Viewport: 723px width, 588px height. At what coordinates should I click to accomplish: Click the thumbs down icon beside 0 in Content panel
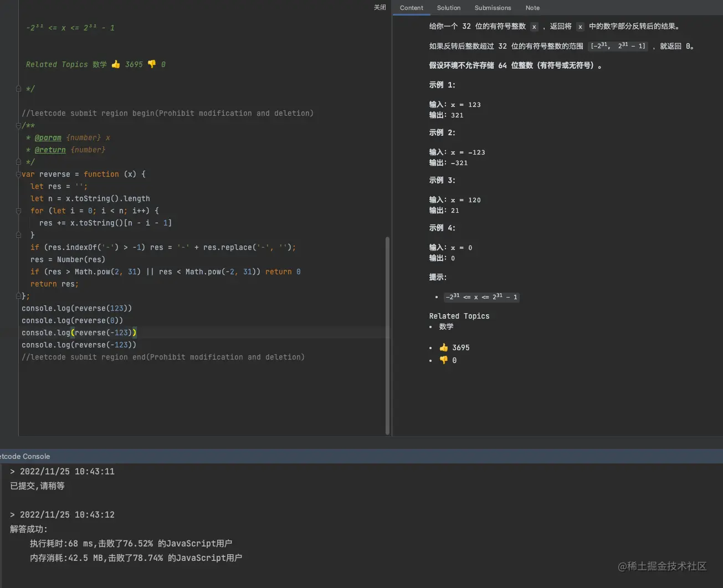pyautogui.click(x=444, y=360)
